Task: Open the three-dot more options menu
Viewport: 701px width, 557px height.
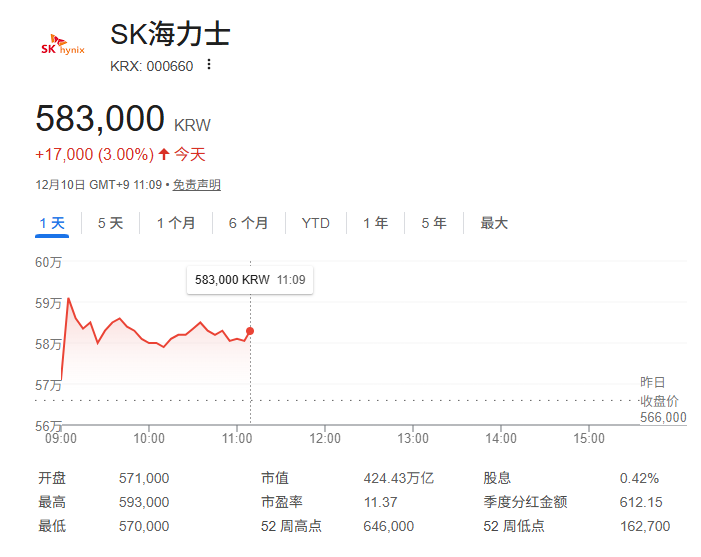Action: 209,65
